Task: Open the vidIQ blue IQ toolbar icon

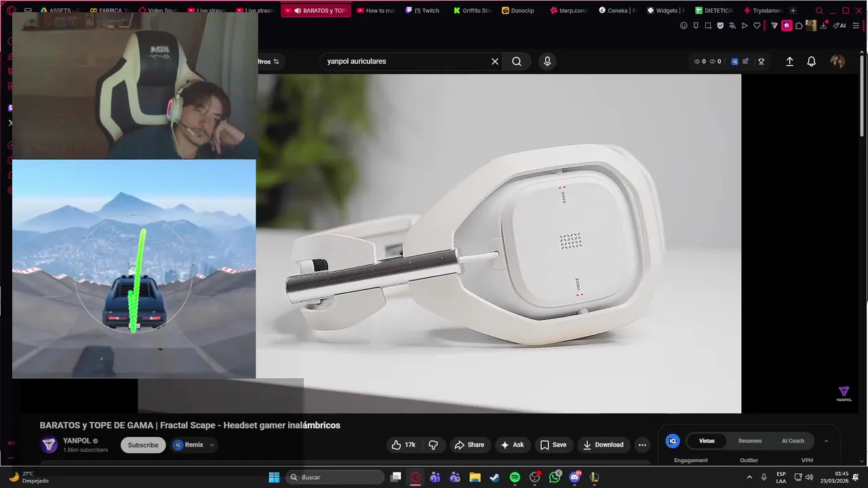Action: click(x=734, y=62)
